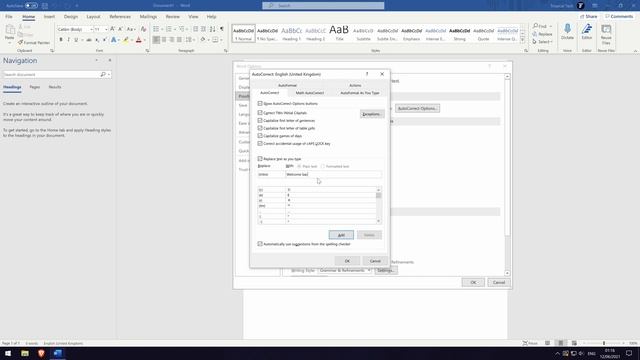The image size is (640, 360).
Task: Increase font size with Grow Font icon
Action: tap(112, 29)
